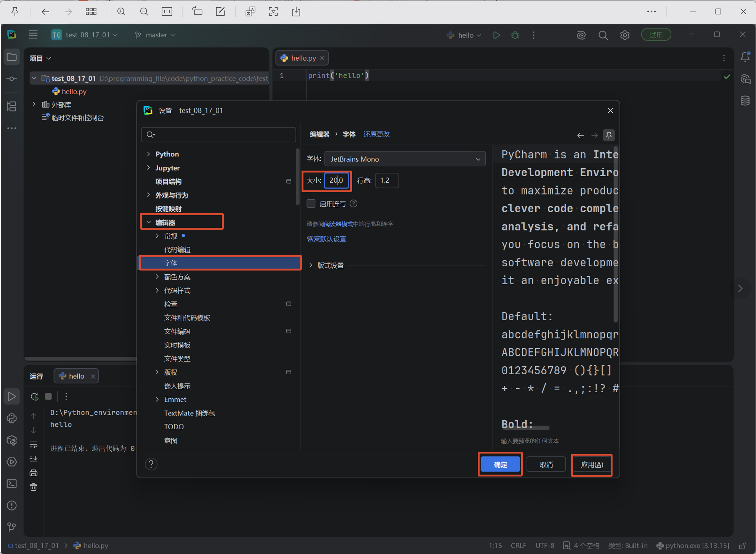
Task: Expand the 外观与行为 settings node
Action: tap(149, 195)
